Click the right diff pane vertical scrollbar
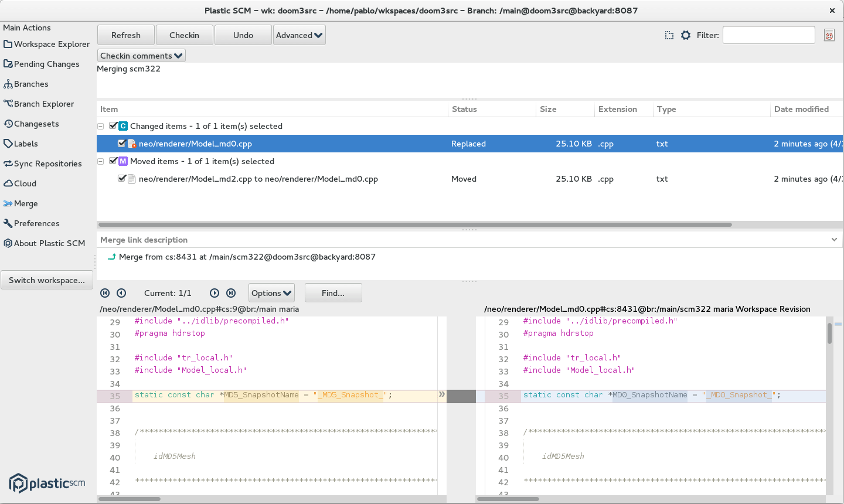The height and width of the screenshot is (504, 844). pos(829,333)
